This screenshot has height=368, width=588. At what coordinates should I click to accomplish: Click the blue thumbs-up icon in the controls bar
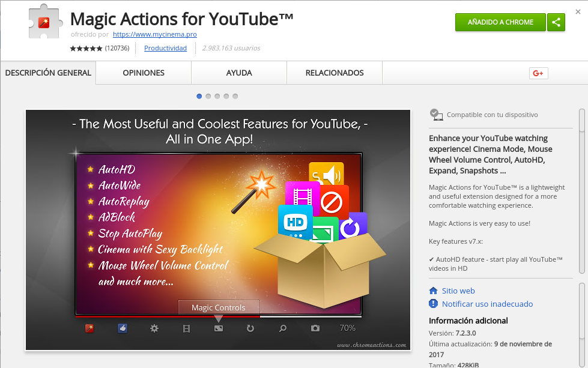point(123,328)
